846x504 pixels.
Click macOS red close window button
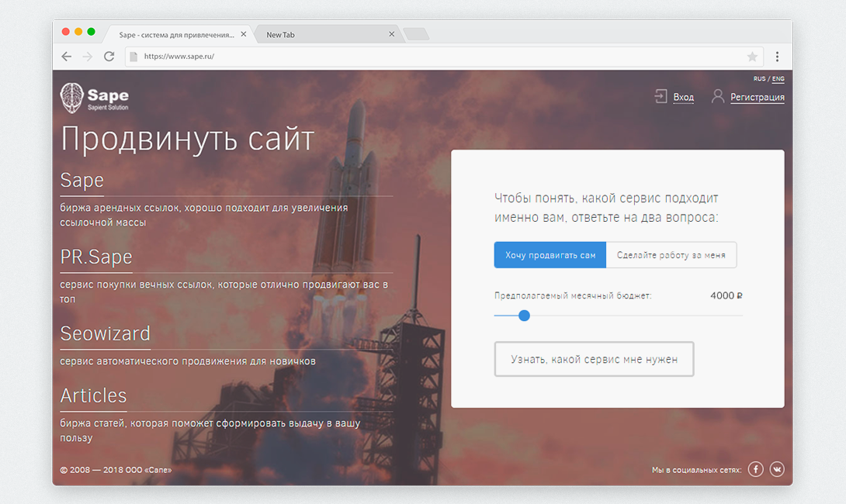click(65, 32)
